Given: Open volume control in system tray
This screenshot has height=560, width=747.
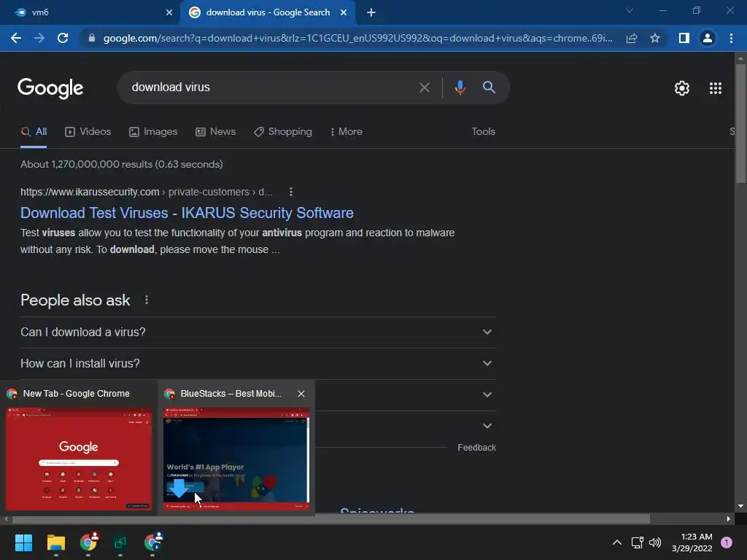Looking at the screenshot, I should 656,542.
